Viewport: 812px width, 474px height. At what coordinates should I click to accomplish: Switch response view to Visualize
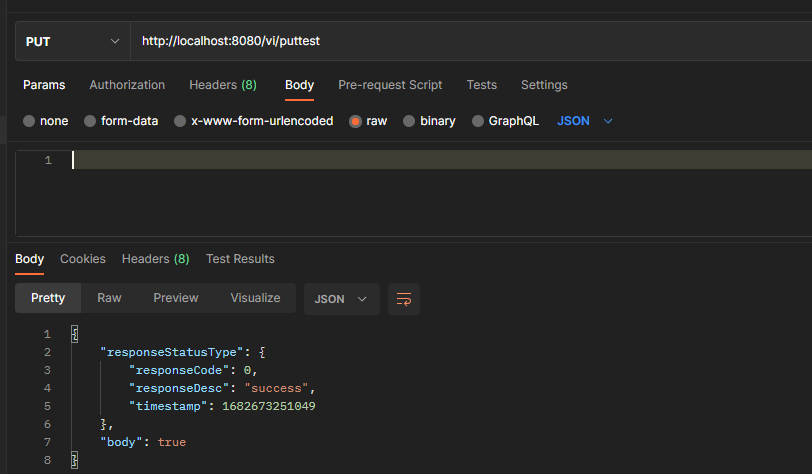255,298
